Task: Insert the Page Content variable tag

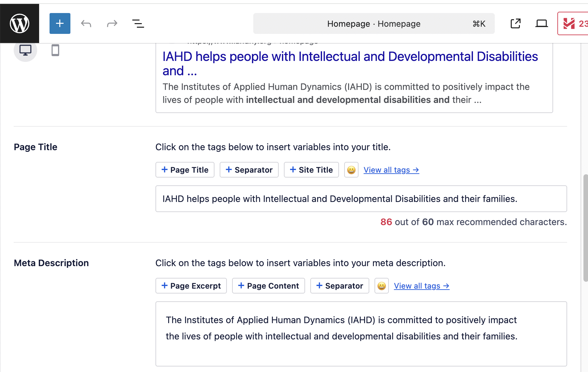Action: pos(268,286)
